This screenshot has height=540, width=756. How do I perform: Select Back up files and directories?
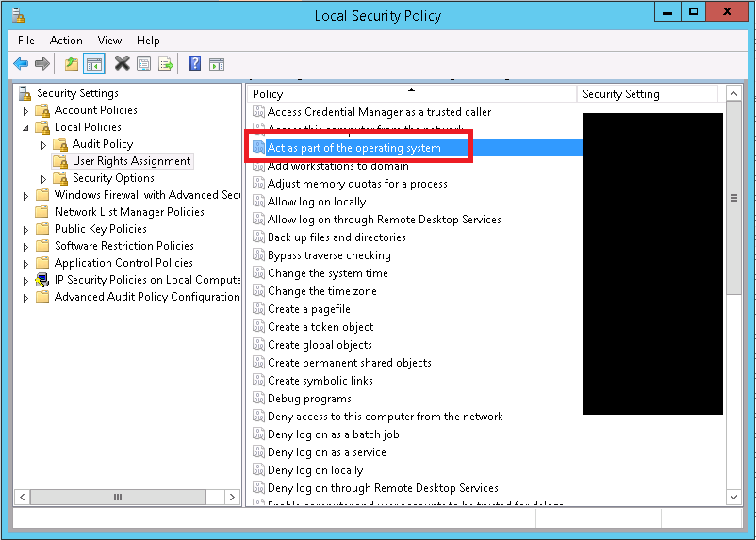337,237
